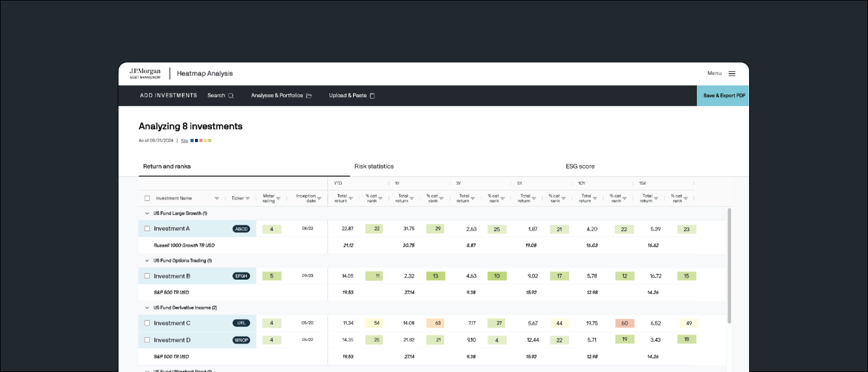Tick the Investment A checkbox
Screen dimensions: 868x372
(x=147, y=229)
